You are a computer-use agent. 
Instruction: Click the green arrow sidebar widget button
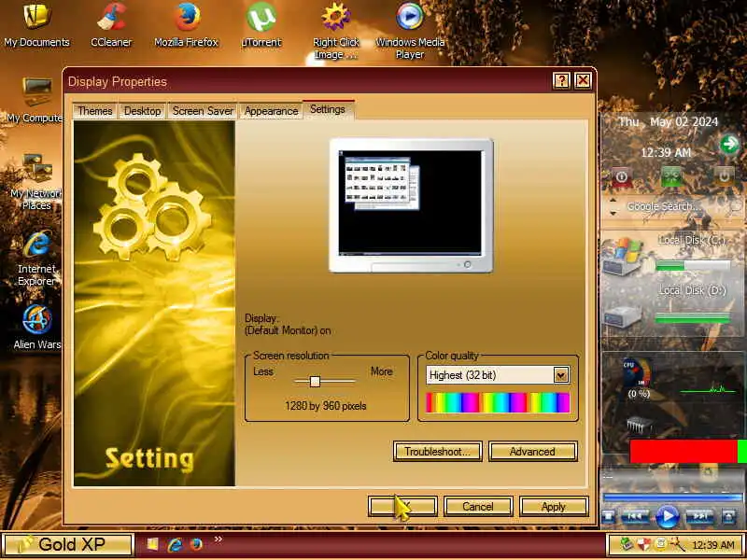coord(729,144)
